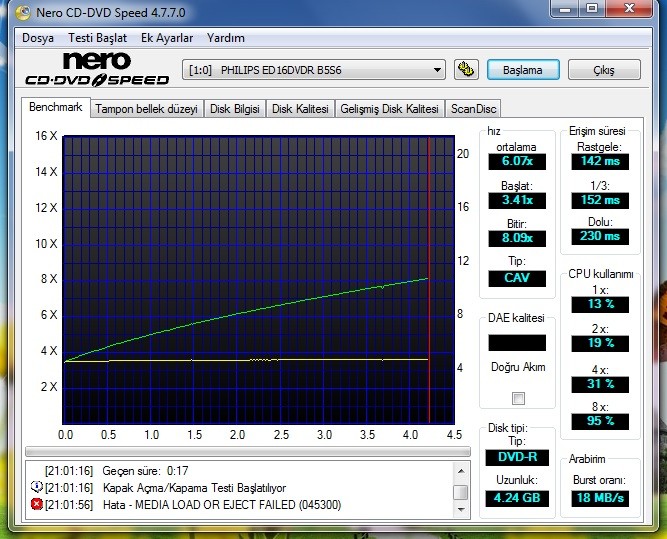Open the PHILIPS ED16DVDR drive dropdown
The height and width of the screenshot is (539, 667).
pos(314,70)
